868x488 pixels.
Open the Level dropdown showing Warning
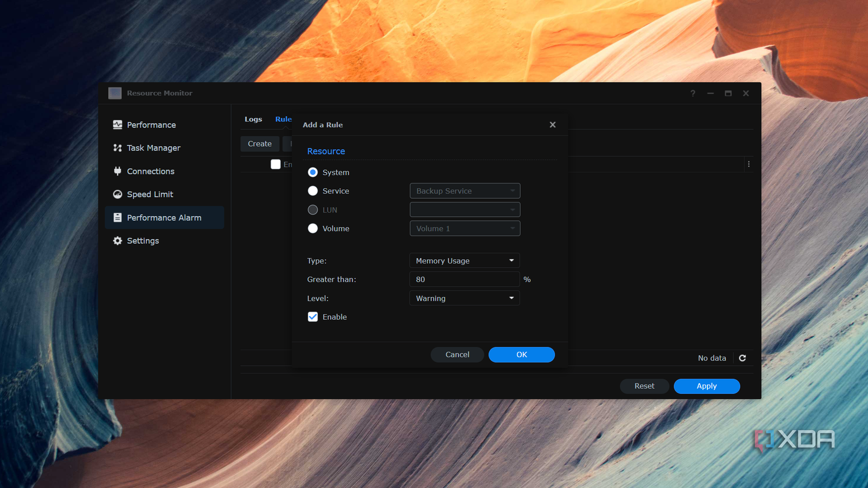point(465,298)
